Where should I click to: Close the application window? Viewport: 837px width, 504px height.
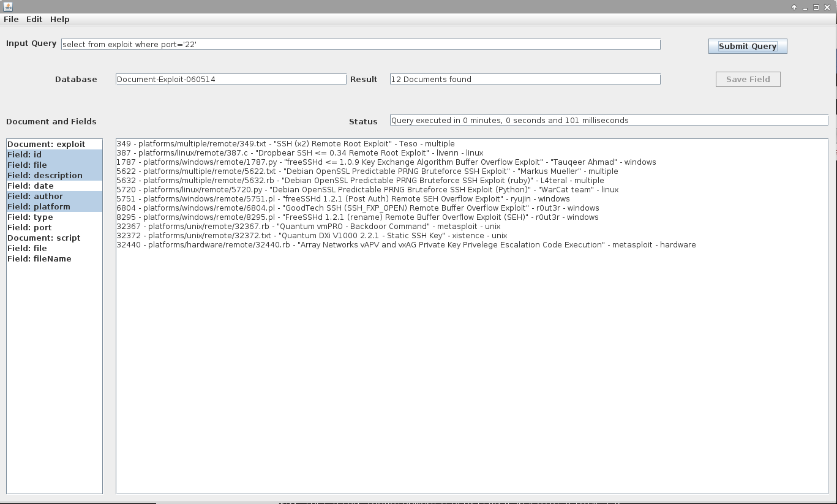click(827, 7)
